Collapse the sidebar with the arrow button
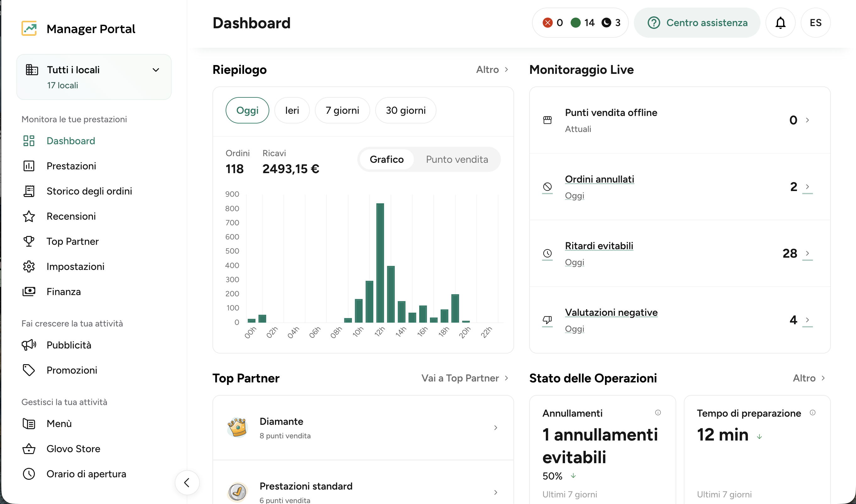This screenshot has width=856, height=504. pos(187,482)
